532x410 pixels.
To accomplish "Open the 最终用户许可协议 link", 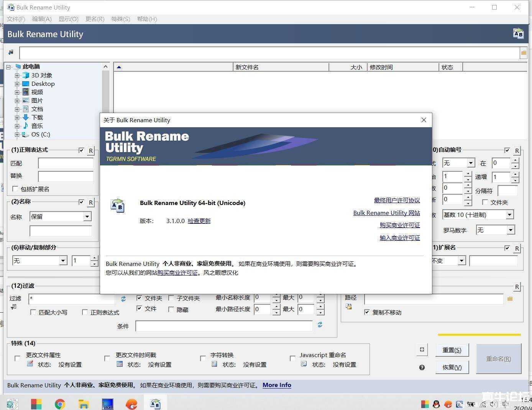I will click(x=397, y=200).
